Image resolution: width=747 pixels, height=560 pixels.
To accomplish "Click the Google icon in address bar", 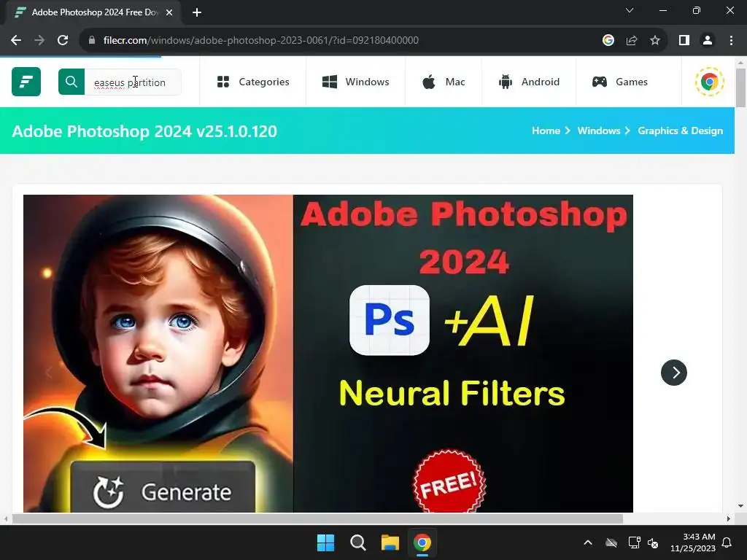I will point(608,41).
